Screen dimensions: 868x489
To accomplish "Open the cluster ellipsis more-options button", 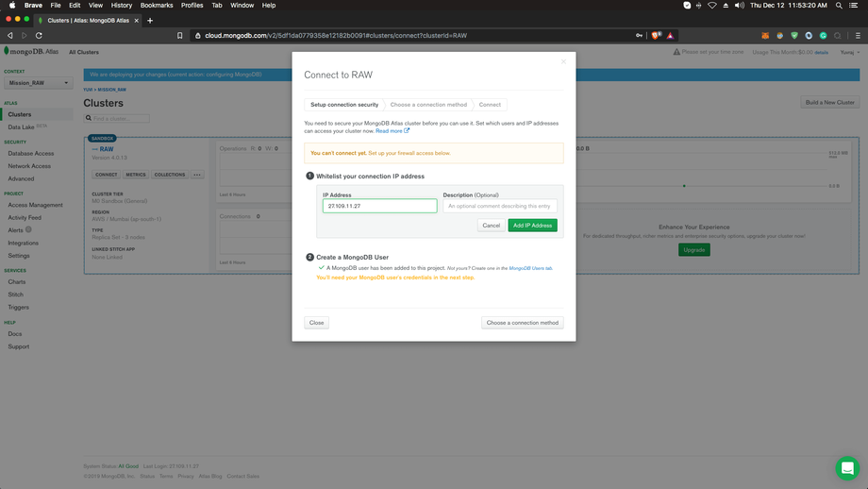I will [197, 175].
